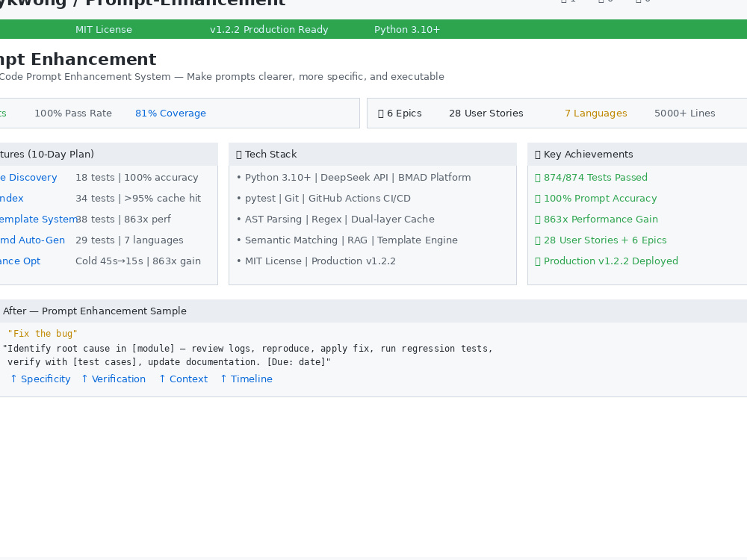This screenshot has height=560, width=747.
Task: Click the (10-Day Plan) panel heading
Action: (x=47, y=155)
